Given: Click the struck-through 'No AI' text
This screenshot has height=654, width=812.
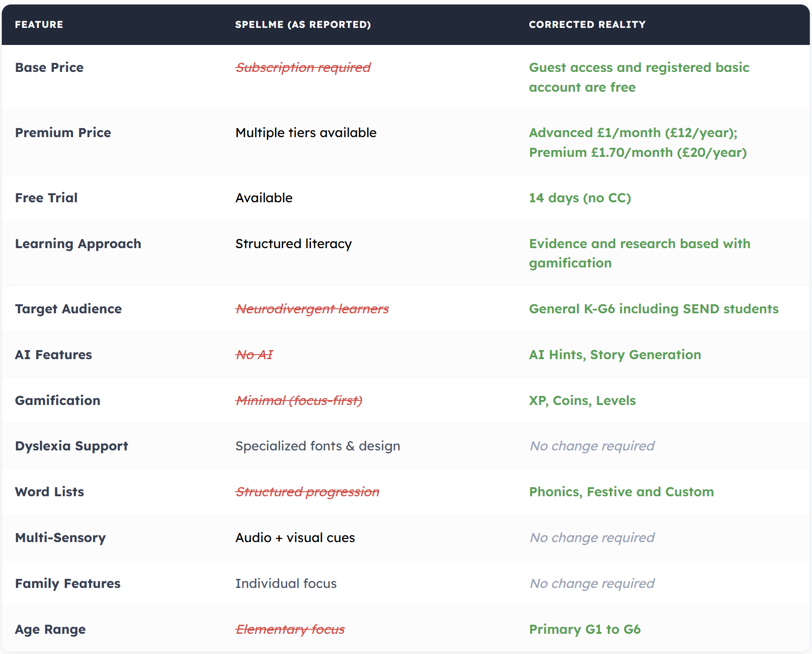Looking at the screenshot, I should pyautogui.click(x=254, y=355).
